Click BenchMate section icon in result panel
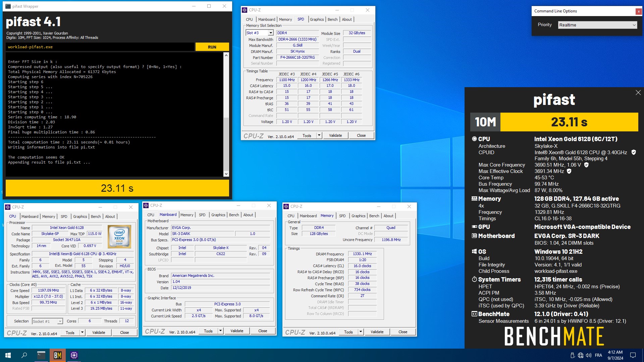Viewport: 644px width, 362px height. pos(474,314)
